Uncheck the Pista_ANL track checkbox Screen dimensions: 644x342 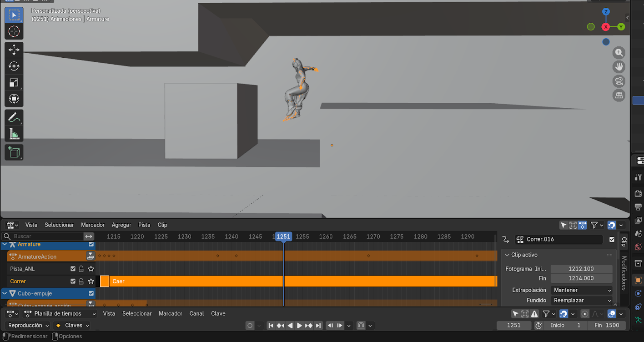tap(73, 269)
